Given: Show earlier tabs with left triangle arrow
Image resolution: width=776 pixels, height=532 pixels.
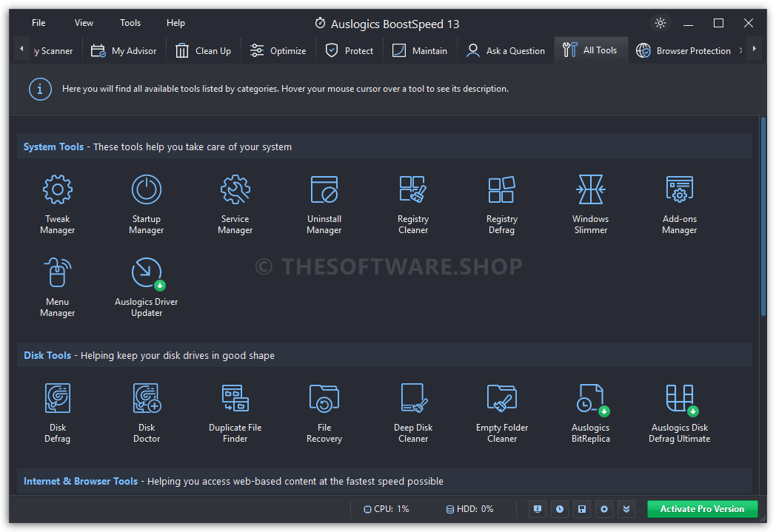Looking at the screenshot, I should pos(21,49).
